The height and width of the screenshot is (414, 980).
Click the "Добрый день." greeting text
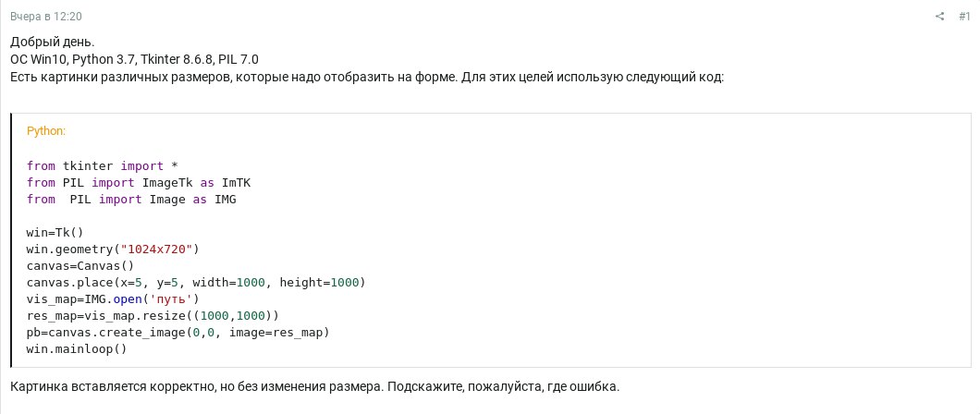pyautogui.click(x=53, y=43)
